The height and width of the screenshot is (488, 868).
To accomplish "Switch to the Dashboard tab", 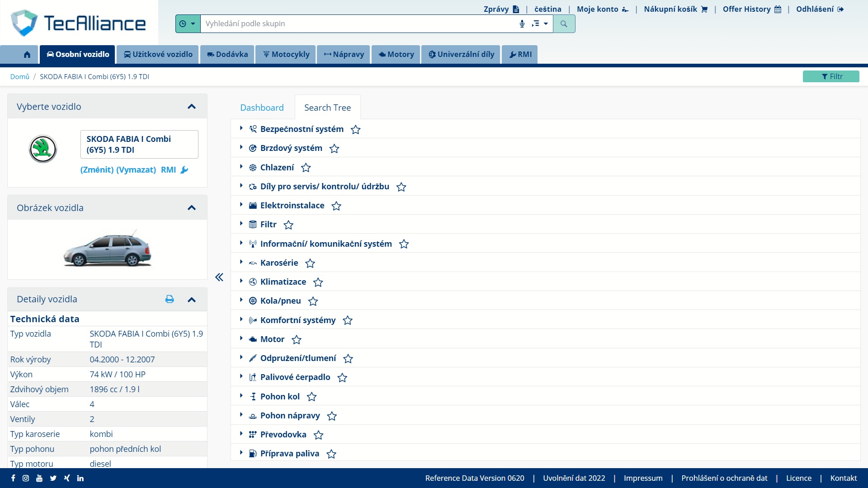I will (x=262, y=108).
